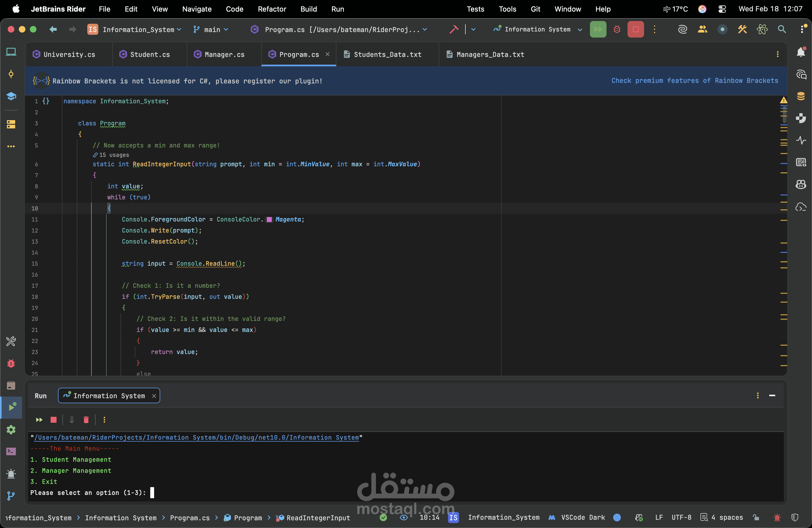Open the Git menu in menu bar
The image size is (812, 528).
[x=535, y=9]
